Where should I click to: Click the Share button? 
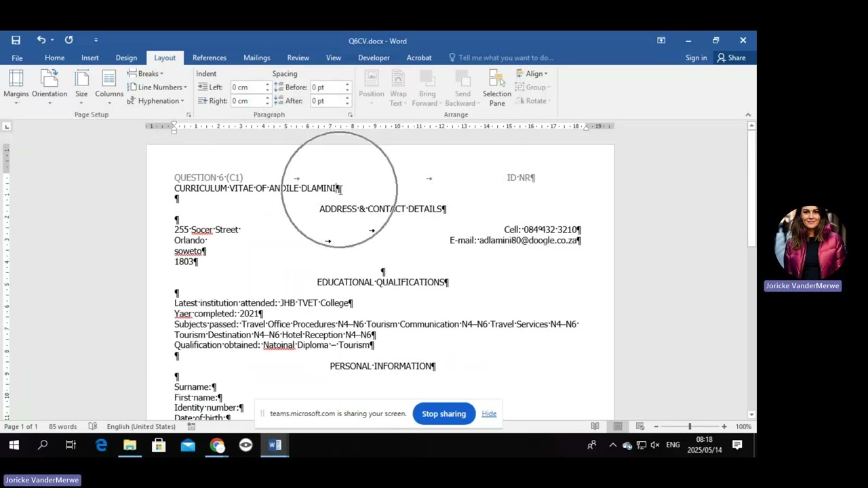732,58
